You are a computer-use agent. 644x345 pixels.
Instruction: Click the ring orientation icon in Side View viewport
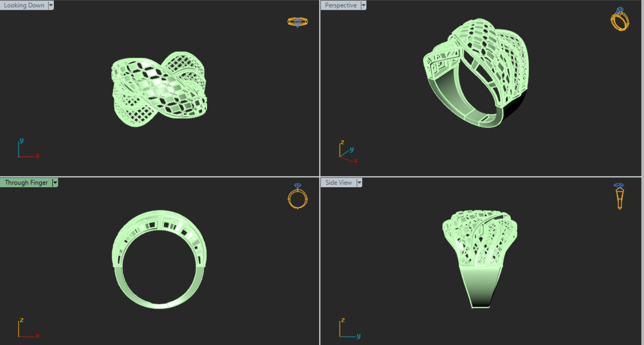(619, 196)
